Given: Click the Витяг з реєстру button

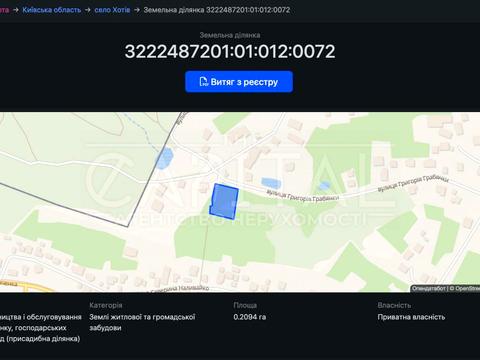Looking at the screenshot, I should click(x=239, y=82).
